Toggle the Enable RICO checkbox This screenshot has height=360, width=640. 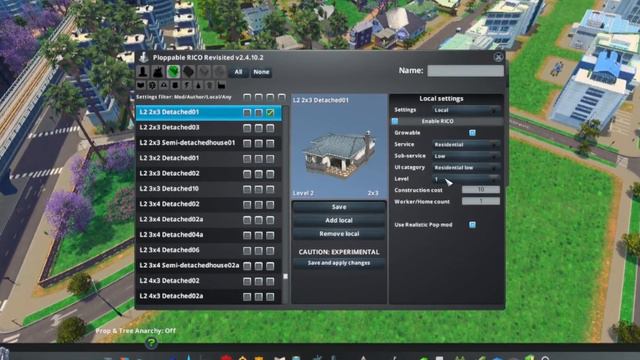[x=395, y=121]
